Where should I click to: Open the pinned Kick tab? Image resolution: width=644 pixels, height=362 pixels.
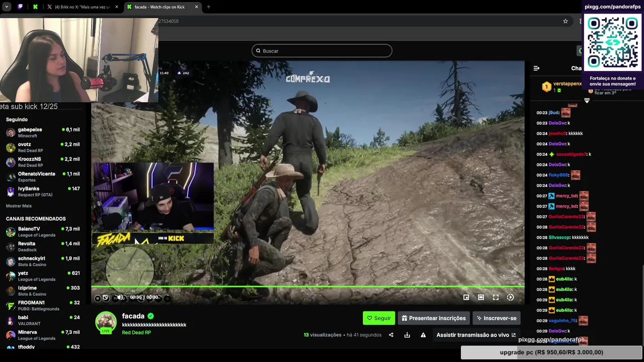click(35, 7)
